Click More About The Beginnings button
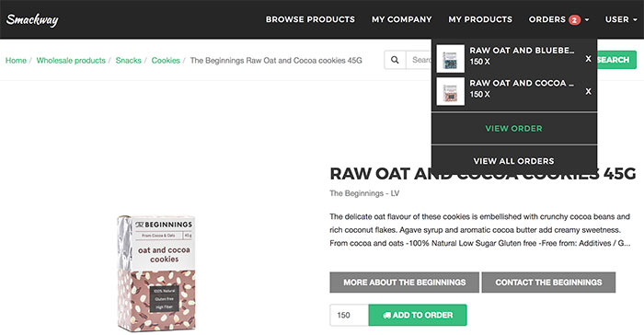This screenshot has width=644, height=335. pyautogui.click(x=405, y=283)
